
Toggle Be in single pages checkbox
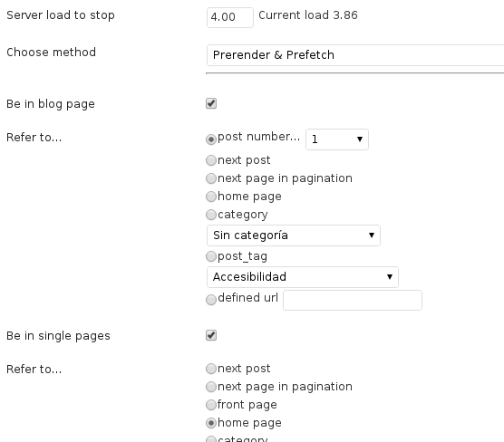(211, 335)
